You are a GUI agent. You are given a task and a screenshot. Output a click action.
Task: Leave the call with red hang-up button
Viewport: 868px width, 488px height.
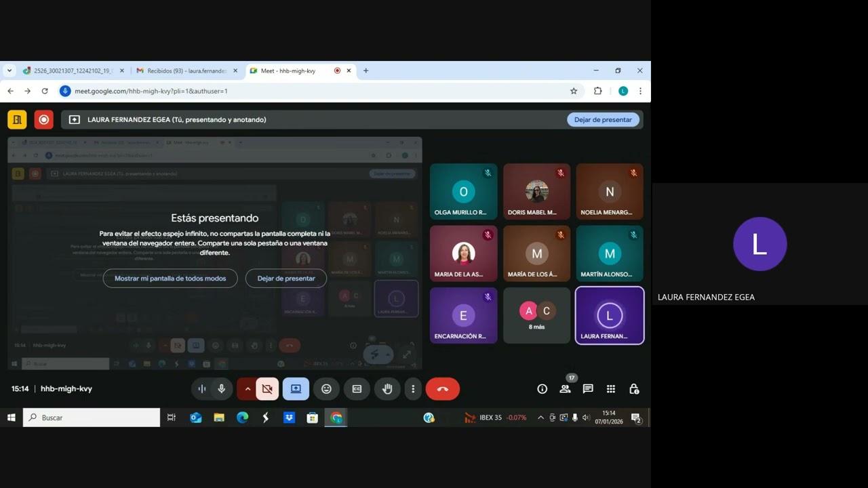[443, 389]
